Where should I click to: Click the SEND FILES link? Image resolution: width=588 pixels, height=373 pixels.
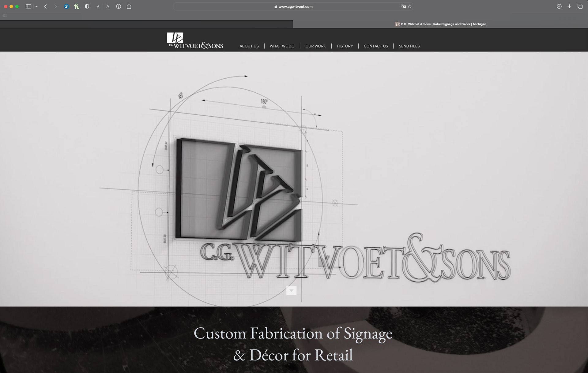coord(409,46)
